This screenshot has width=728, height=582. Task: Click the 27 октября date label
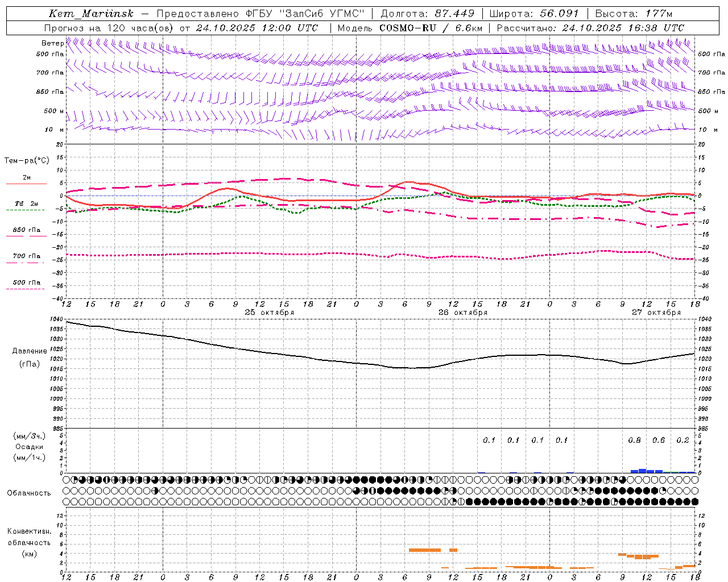[x=656, y=313]
